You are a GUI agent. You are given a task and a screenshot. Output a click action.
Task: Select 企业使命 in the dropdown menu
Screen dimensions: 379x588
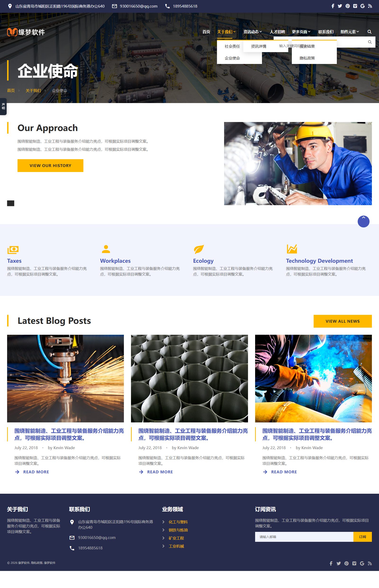232,58
